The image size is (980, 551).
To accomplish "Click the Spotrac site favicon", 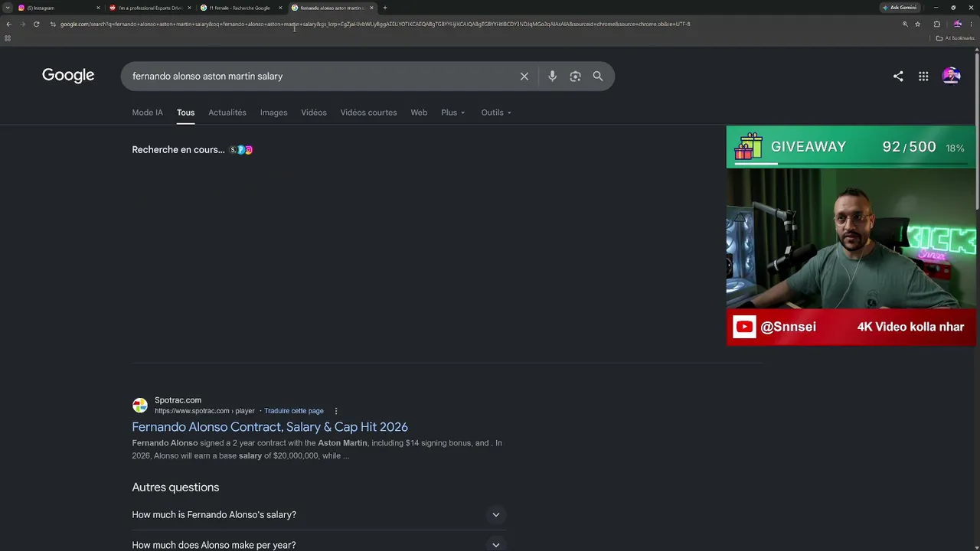I will (140, 406).
